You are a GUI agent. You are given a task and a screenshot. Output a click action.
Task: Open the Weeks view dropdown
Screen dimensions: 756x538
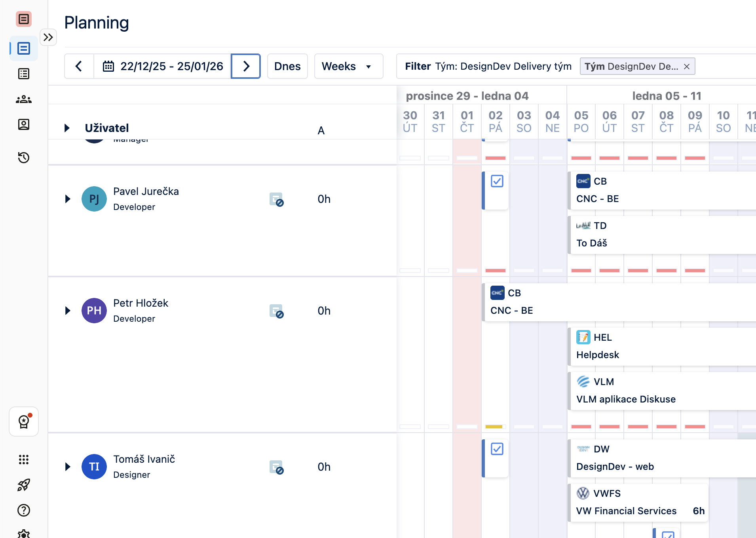[x=348, y=66]
